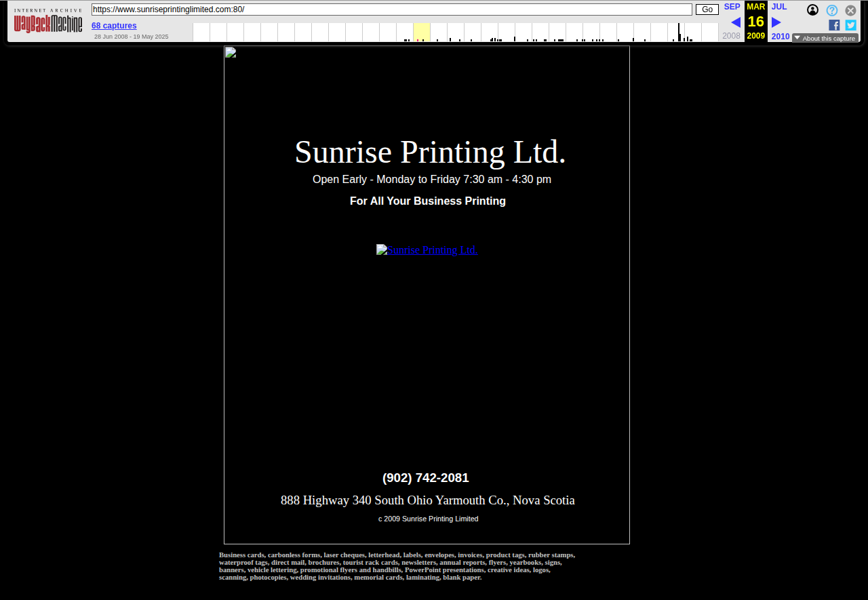
Task: Share capture on Facebook
Action: pos(834,25)
